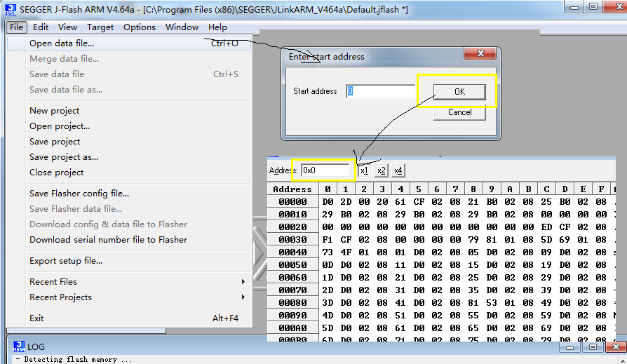
Task: Click Detecting flash memory log line
Action: (74, 359)
